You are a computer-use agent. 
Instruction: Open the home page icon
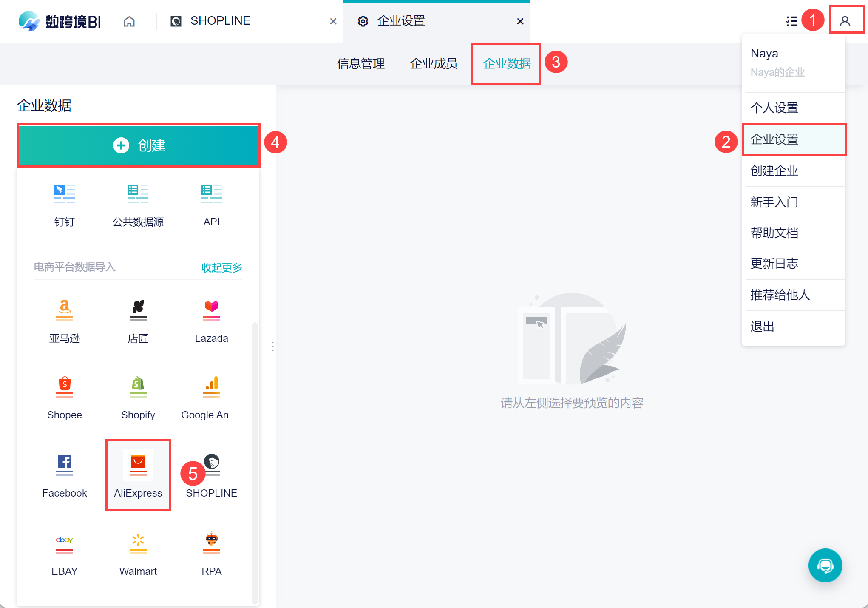coord(129,21)
